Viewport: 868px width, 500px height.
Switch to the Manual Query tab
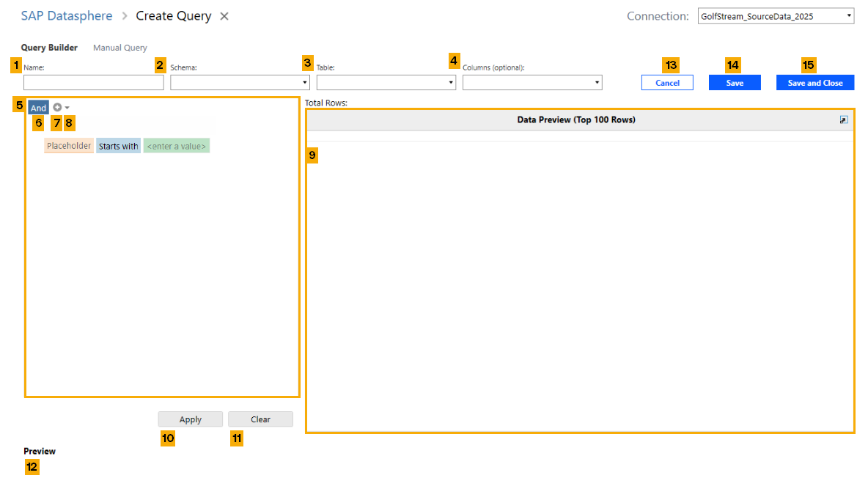point(119,48)
